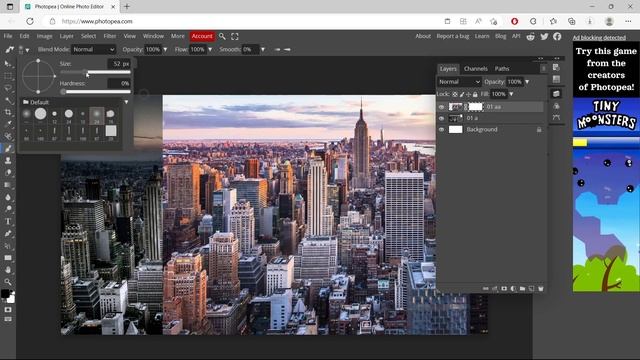This screenshot has height=360, width=640.
Task: Hide the 01 a layer
Action: pos(441,118)
